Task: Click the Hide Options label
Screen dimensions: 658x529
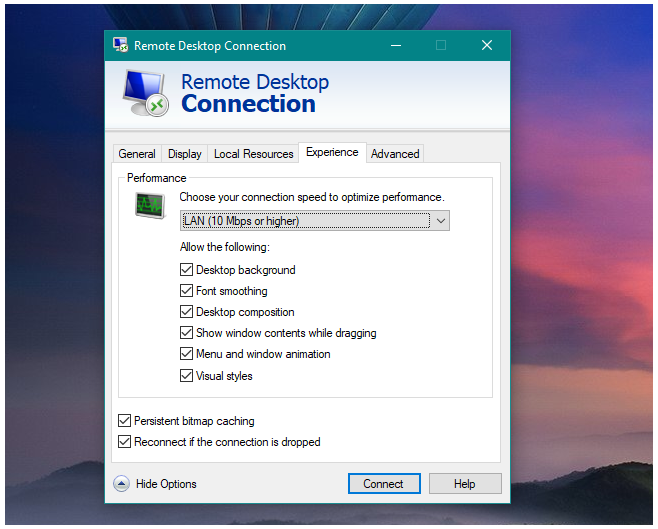Action: pos(166,484)
